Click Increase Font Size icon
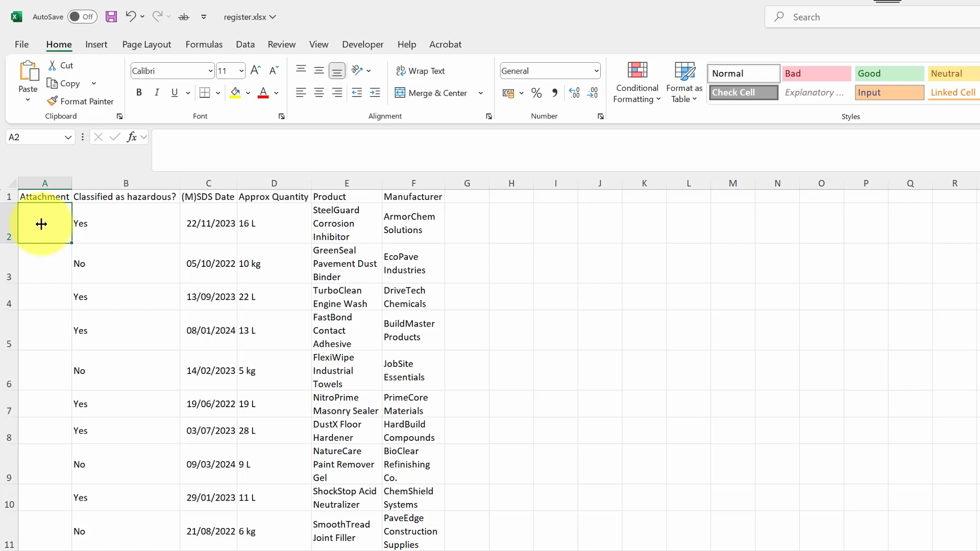Screen dimensions: 980x551 coord(256,70)
